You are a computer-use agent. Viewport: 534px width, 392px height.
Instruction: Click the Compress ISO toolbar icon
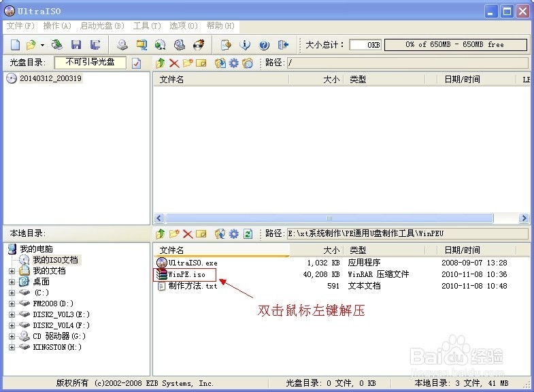click(141, 45)
